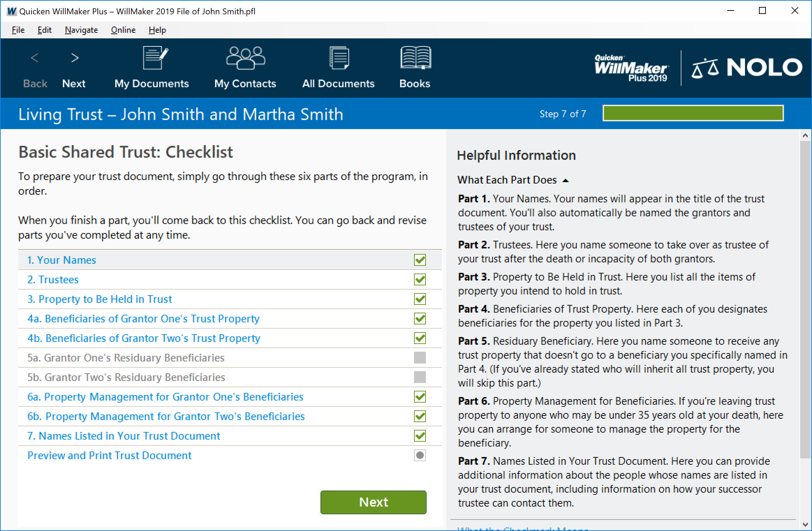The image size is (812, 531).
Task: Open the Online menu
Action: click(x=123, y=30)
